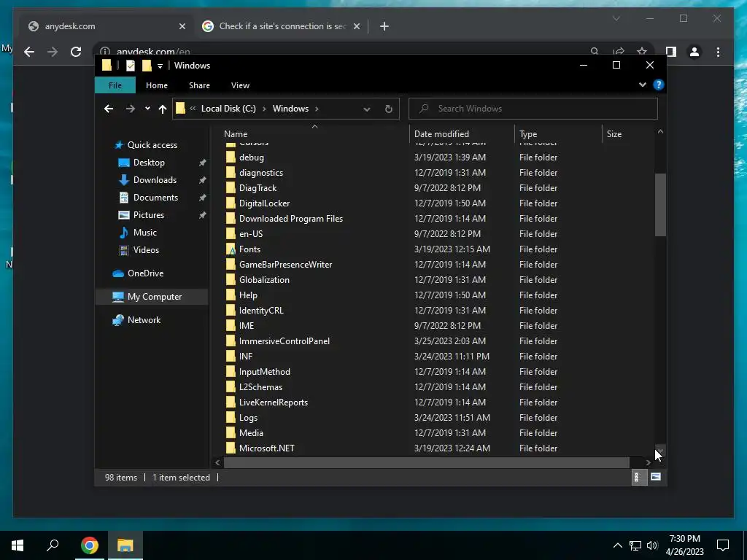This screenshot has height=560, width=747.
Task: Customize Quick Access Toolbar dropdown
Action: point(160,66)
